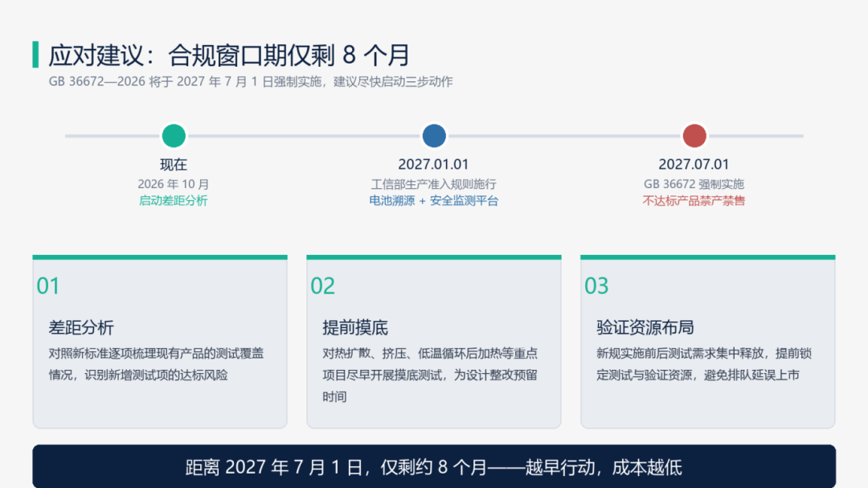This screenshot has height=488, width=868.
Task: Click the number 03 on the third card
Action: (596, 286)
